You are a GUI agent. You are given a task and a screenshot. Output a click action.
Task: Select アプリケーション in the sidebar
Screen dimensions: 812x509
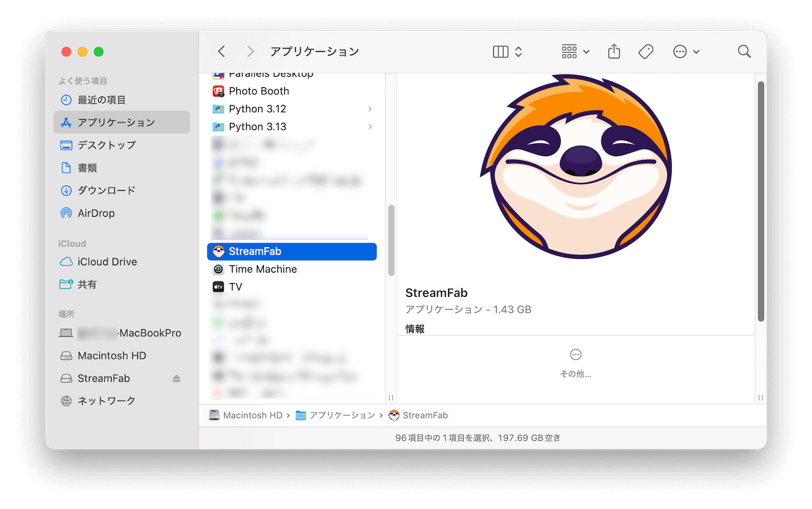pyautogui.click(x=121, y=122)
